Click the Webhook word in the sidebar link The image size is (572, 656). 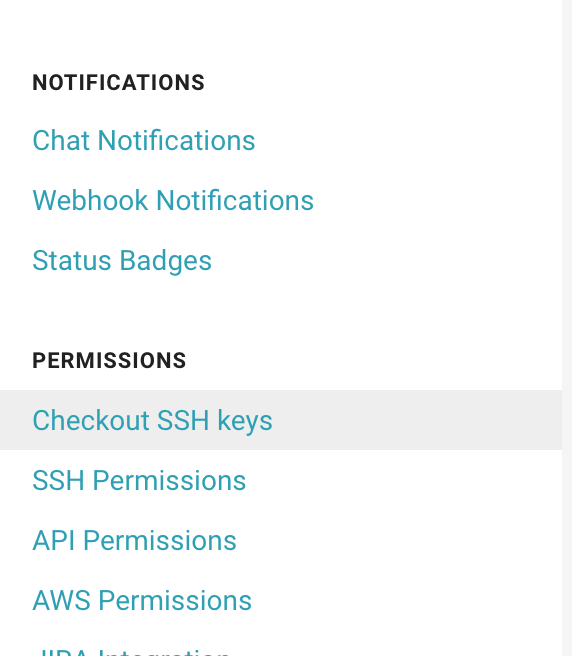[x=90, y=200]
